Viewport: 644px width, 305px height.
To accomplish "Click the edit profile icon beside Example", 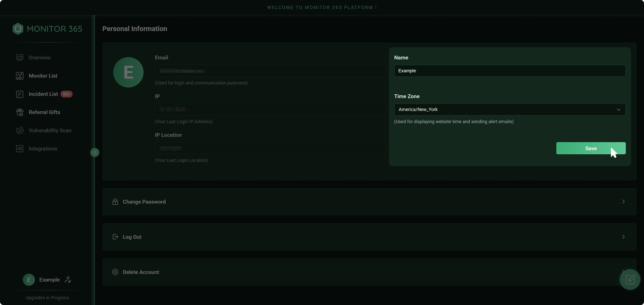I will (x=68, y=280).
